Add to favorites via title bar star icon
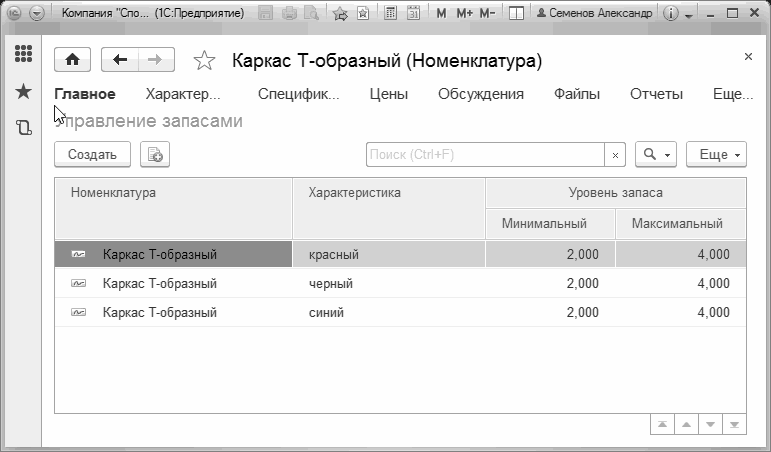771x452 pixels. (340, 14)
